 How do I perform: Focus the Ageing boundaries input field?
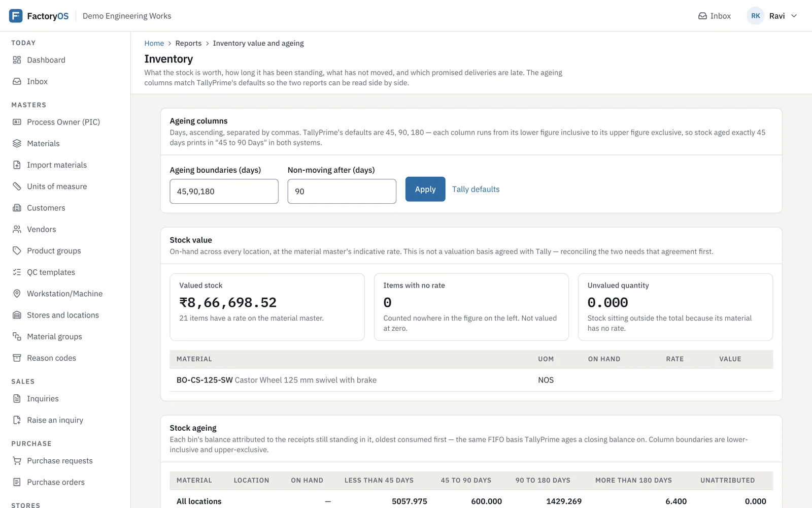(x=224, y=192)
